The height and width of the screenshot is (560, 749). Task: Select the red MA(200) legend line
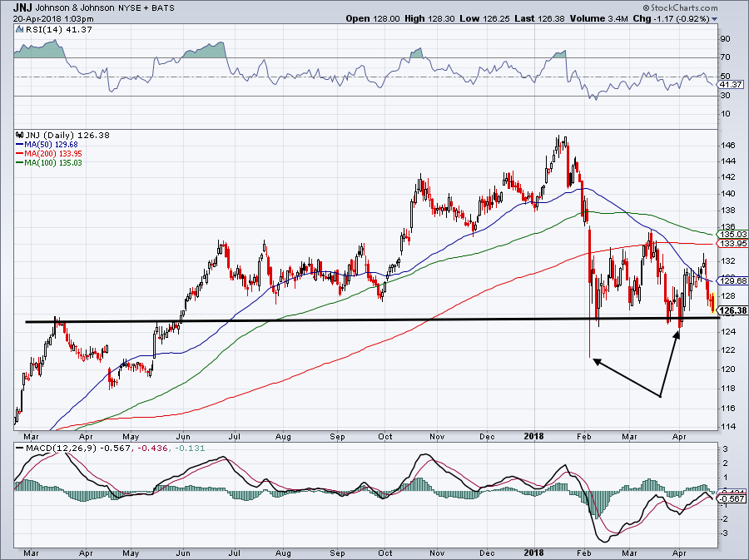(20, 154)
